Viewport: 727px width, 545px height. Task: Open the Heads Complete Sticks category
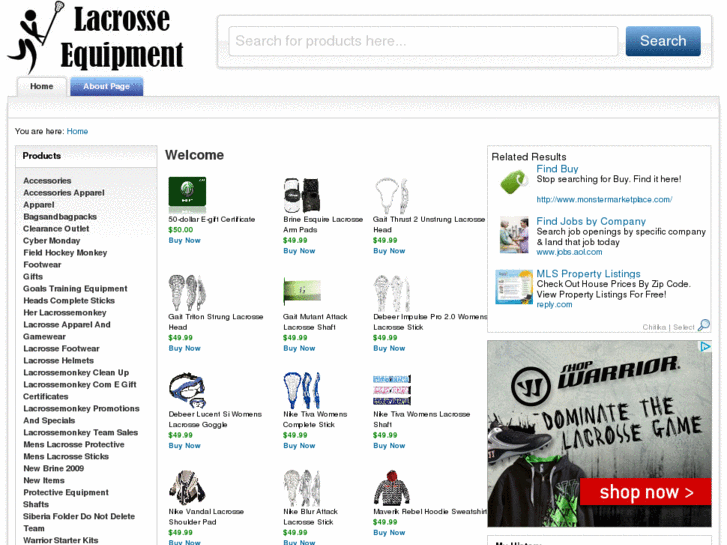click(69, 301)
